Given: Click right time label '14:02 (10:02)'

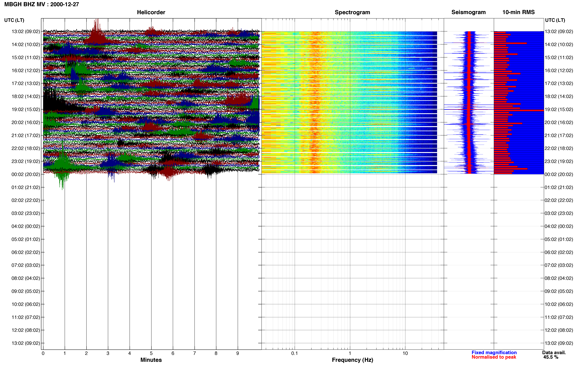Looking at the screenshot, I should 559,45.
